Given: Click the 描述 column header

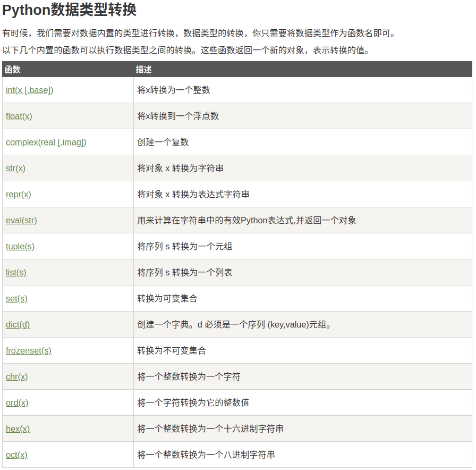Looking at the screenshot, I should (x=143, y=70).
